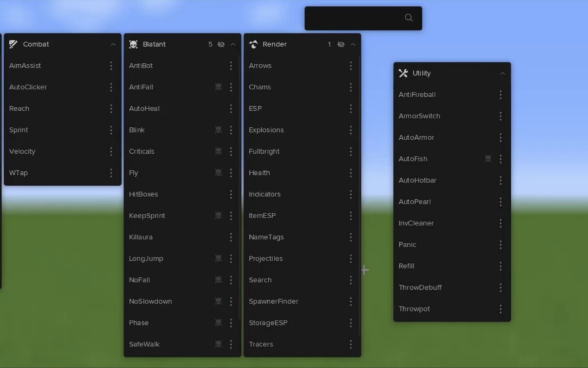Click the ArmorSwitch module label
Image resolution: width=588 pixels, height=368 pixels.
419,116
